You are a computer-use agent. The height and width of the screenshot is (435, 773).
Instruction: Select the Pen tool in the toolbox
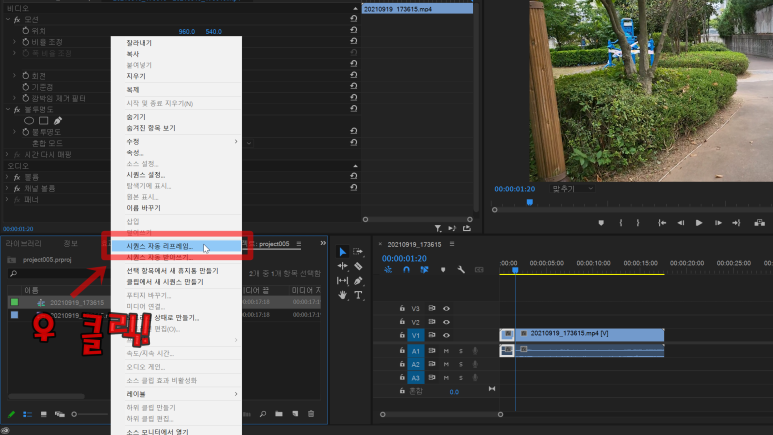coord(358,281)
